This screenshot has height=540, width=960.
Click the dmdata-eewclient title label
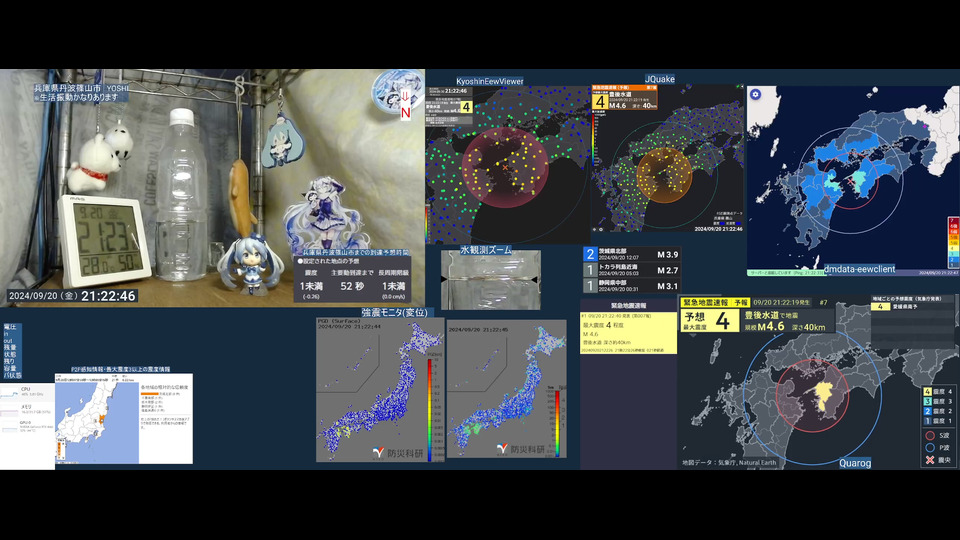[859, 269]
